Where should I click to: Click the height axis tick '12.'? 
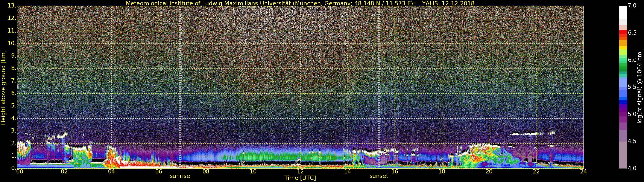(x=12, y=18)
